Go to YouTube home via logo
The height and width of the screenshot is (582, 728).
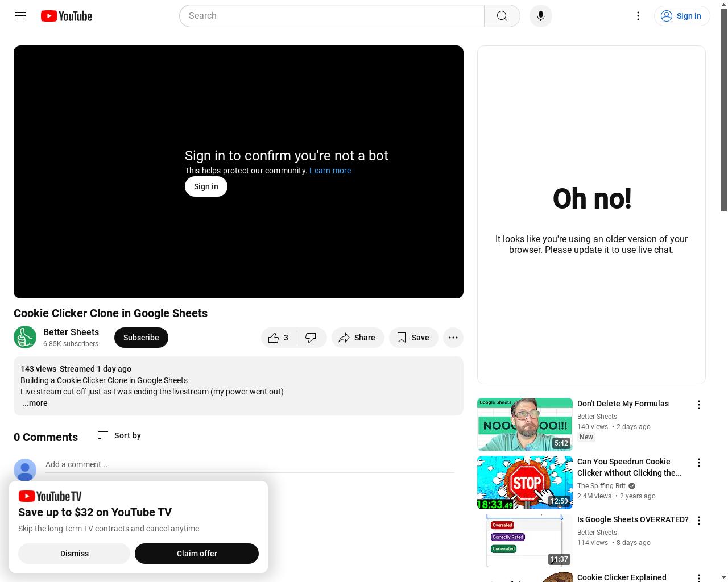coord(67,16)
